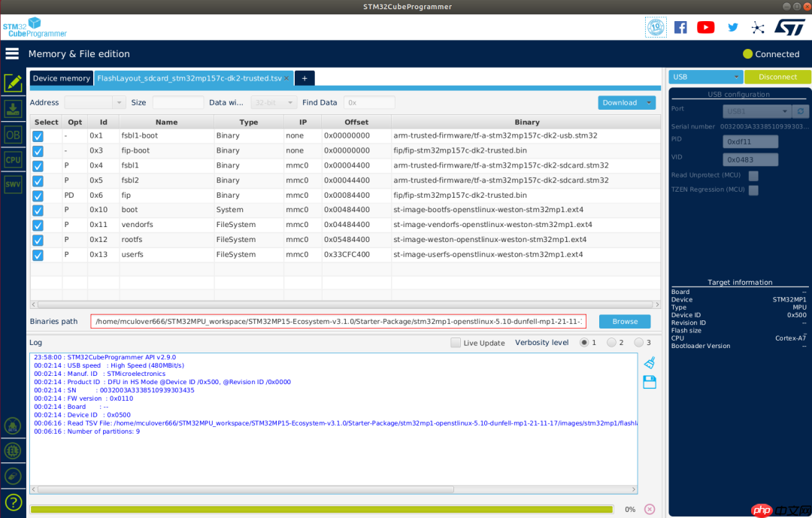Image resolution: width=812 pixels, height=518 pixels.
Task: Click the Find Data input field
Action: [369, 102]
